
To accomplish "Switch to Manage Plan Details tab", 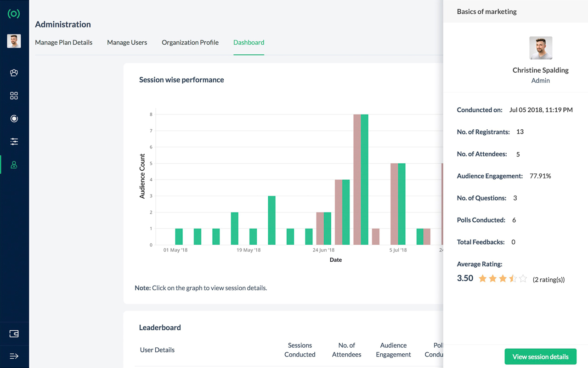I will 63,42.
